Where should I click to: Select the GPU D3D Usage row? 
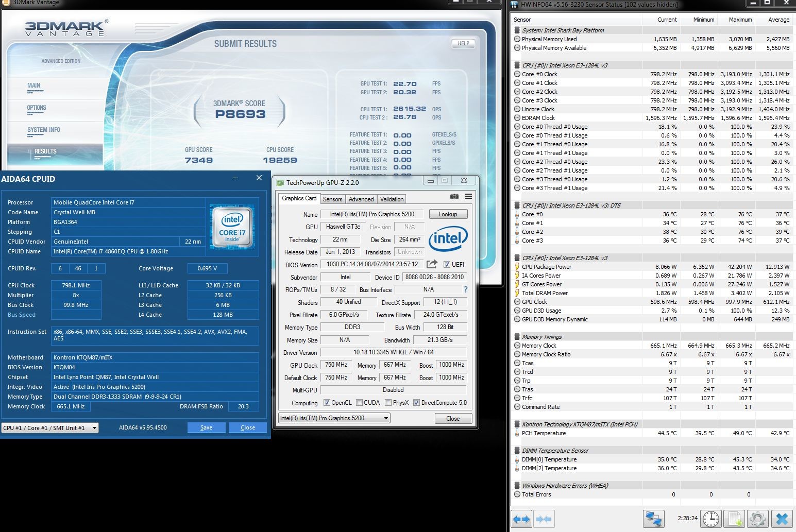tap(652, 311)
